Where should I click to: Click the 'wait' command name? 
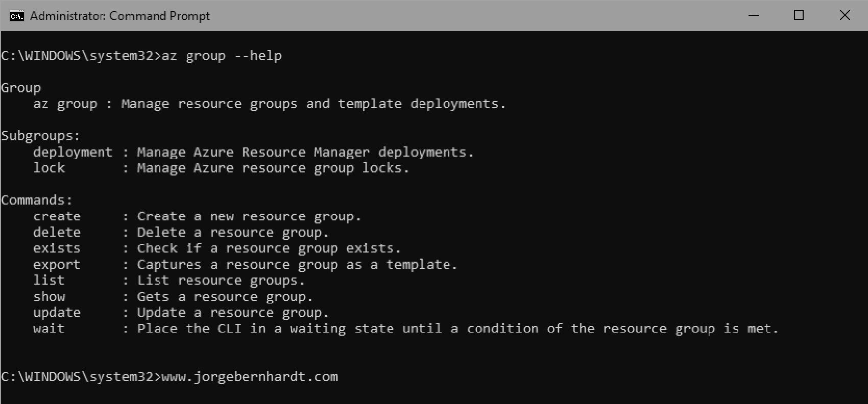[x=49, y=329]
